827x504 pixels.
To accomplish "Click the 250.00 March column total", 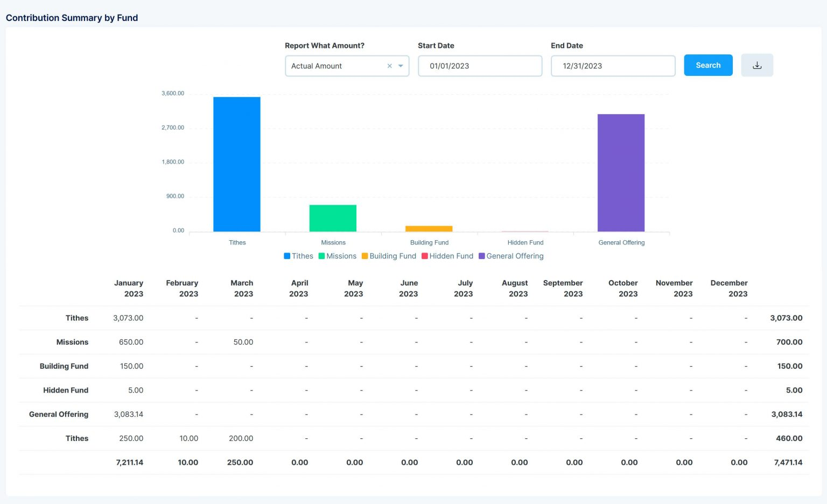I will (x=240, y=463).
